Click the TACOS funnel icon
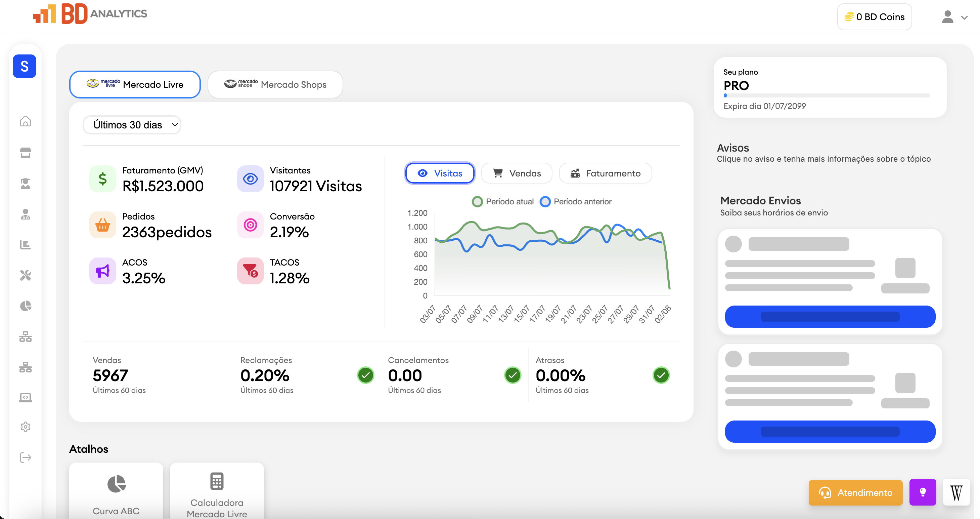The height and width of the screenshot is (519, 980). pyautogui.click(x=250, y=271)
